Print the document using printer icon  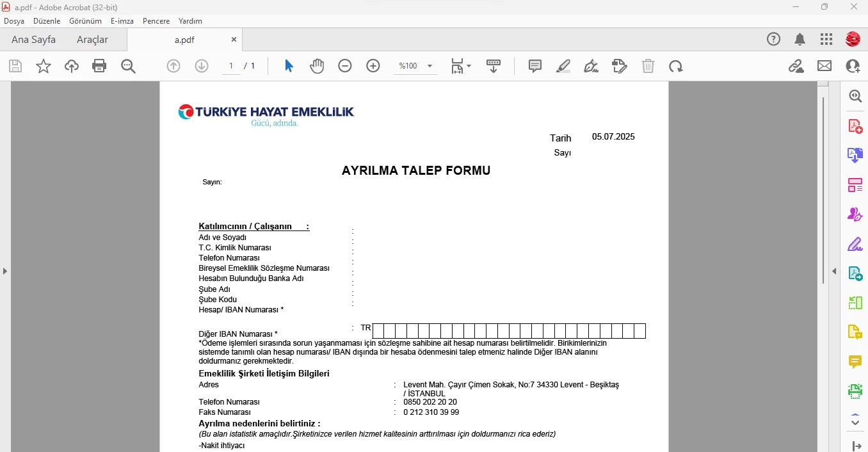[99, 66]
